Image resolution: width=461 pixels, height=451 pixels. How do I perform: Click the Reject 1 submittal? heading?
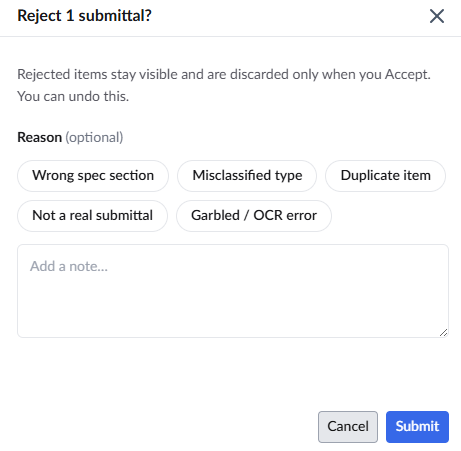84,16
